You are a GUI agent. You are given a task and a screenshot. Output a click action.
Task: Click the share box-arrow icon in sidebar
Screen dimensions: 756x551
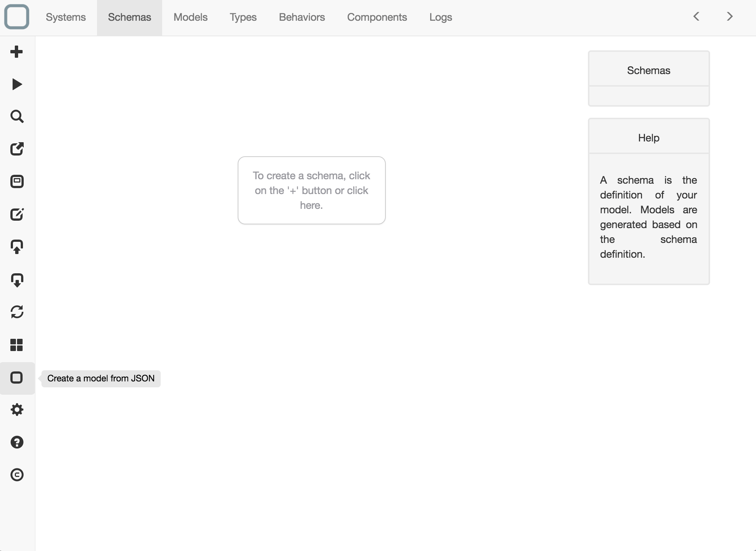click(x=17, y=149)
